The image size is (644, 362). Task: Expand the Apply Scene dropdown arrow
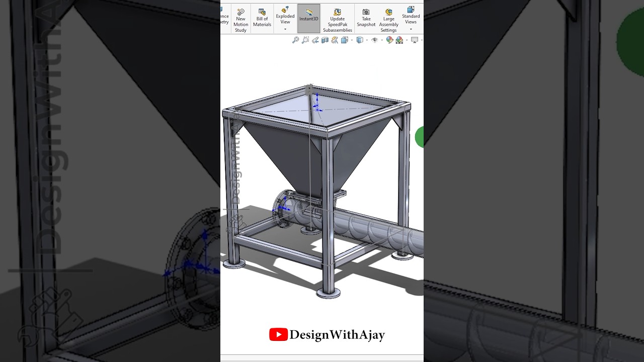(x=407, y=40)
